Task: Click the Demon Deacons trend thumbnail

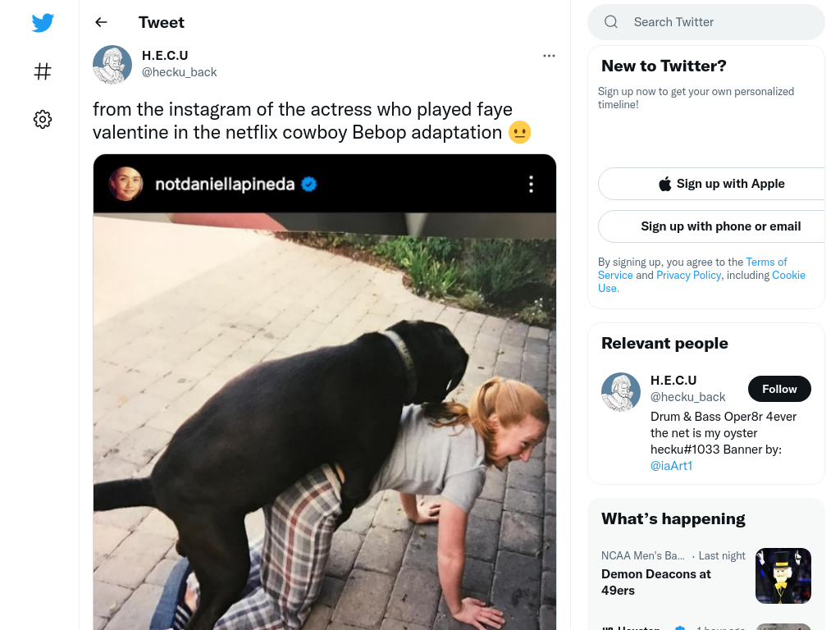Action: [783, 576]
